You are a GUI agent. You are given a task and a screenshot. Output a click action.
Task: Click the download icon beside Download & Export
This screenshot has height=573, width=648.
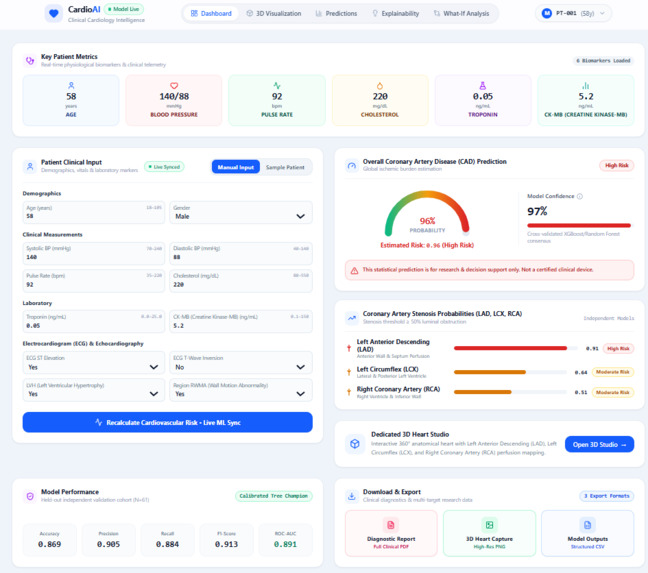point(352,496)
